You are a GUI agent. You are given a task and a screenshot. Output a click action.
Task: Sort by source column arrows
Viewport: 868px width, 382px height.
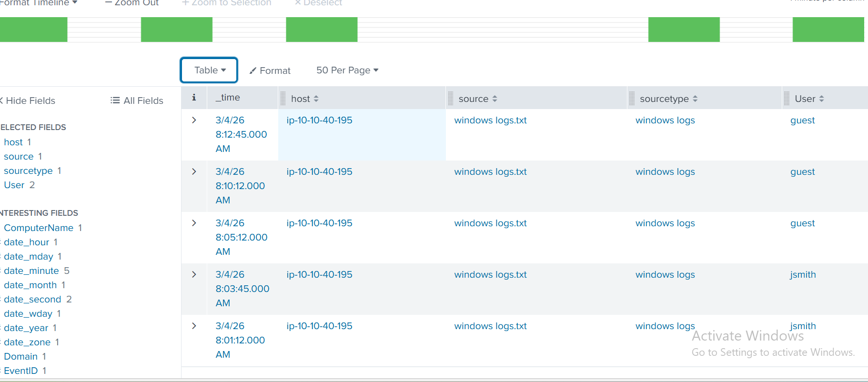coord(495,99)
